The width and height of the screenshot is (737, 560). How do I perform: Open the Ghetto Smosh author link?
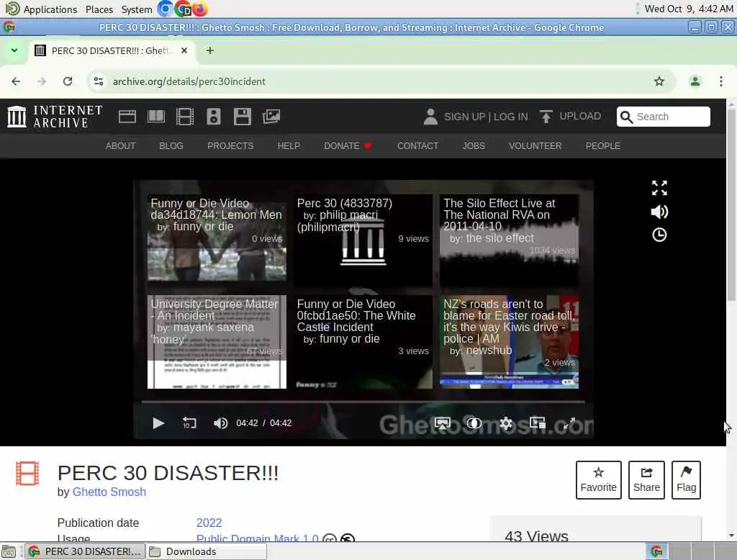pos(109,492)
